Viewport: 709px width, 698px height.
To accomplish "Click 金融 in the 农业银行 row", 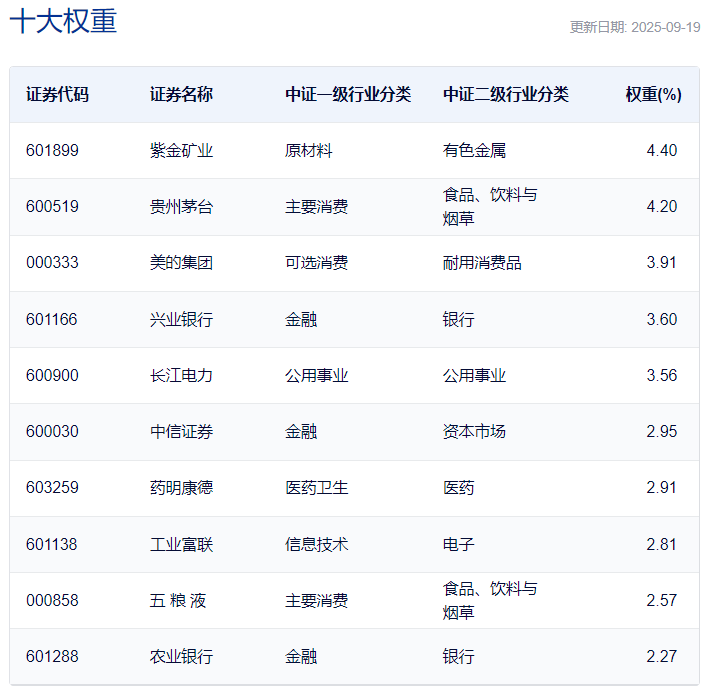I will coord(301,657).
